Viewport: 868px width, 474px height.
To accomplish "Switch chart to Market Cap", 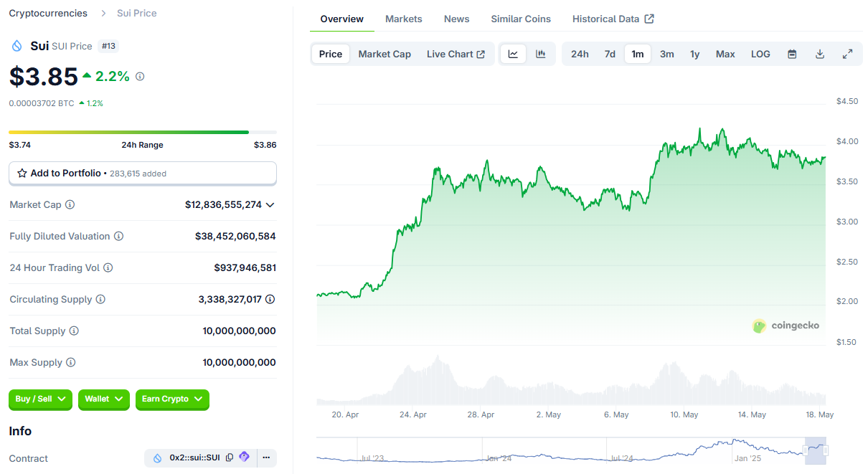I will tap(385, 54).
